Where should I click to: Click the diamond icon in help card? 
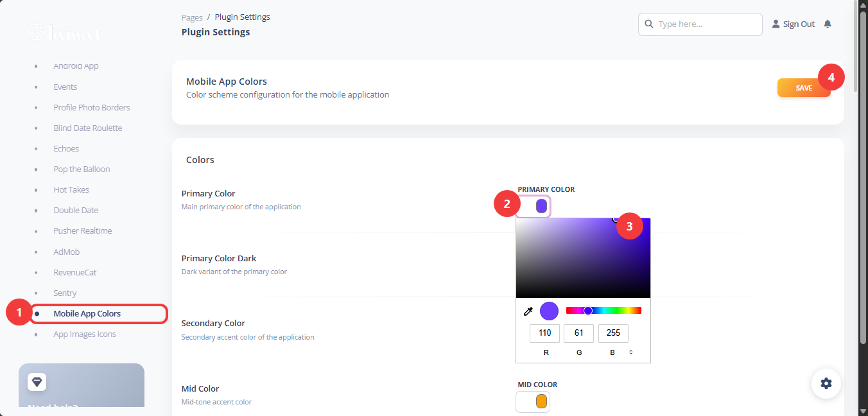[37, 382]
